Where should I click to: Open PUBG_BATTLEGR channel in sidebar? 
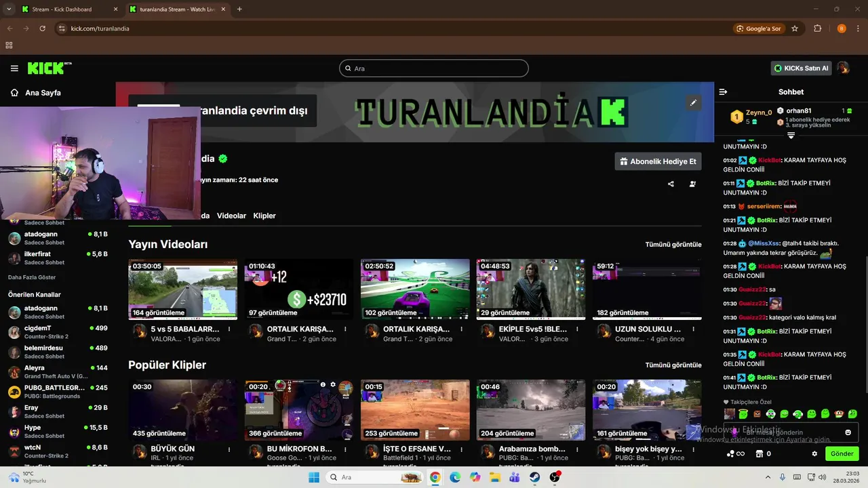[58, 391]
